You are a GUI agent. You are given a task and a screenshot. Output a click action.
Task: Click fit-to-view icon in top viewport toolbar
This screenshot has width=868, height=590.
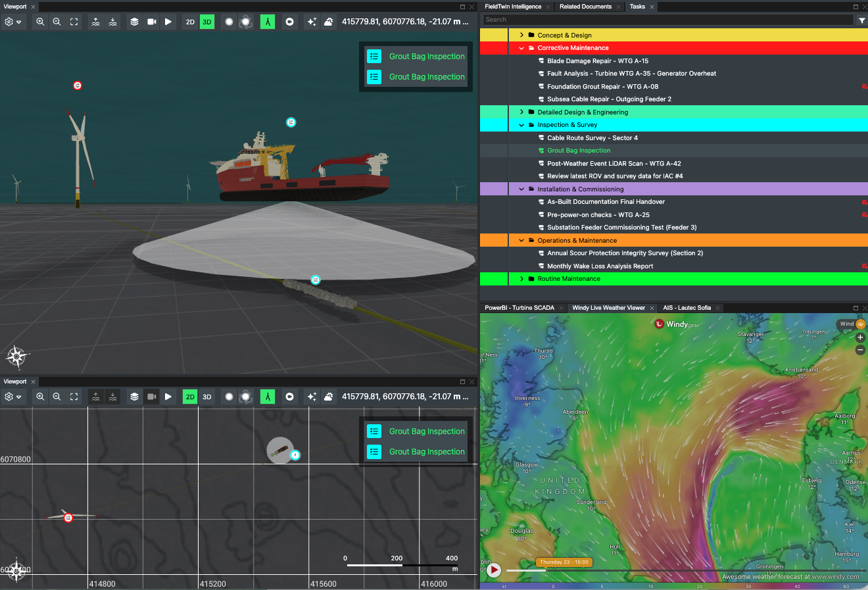[74, 22]
